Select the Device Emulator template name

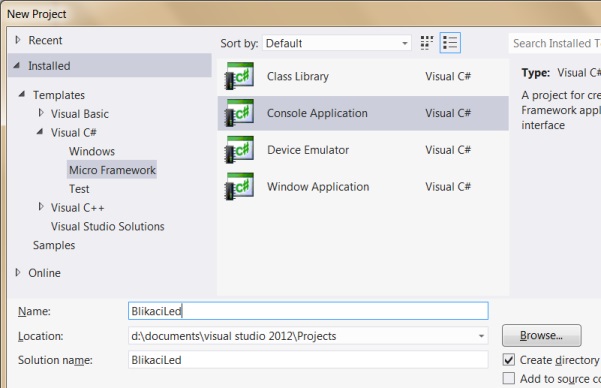click(x=308, y=150)
